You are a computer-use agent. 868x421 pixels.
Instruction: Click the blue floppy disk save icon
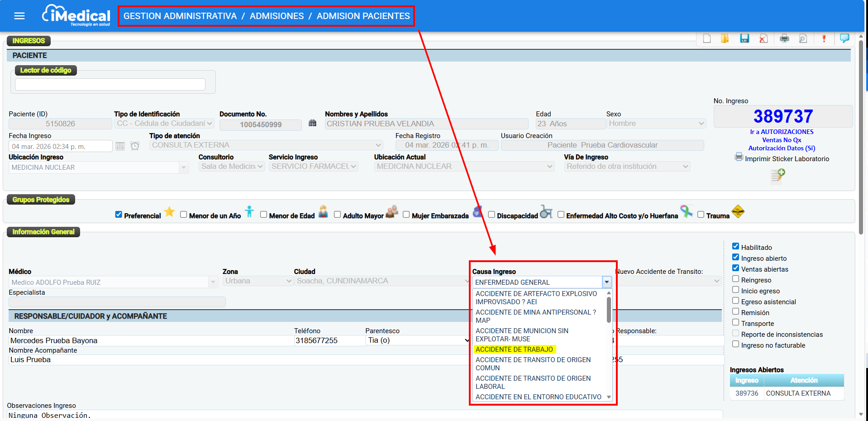point(744,38)
